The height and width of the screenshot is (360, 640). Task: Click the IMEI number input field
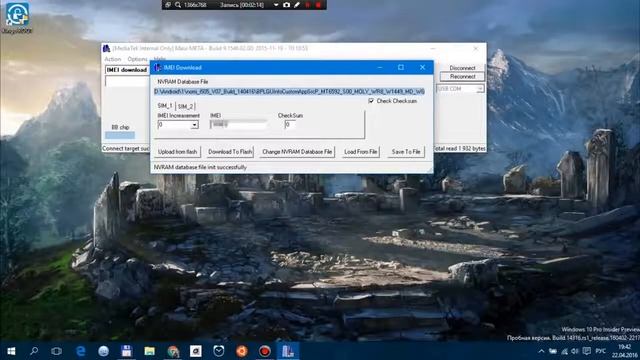tap(238, 124)
